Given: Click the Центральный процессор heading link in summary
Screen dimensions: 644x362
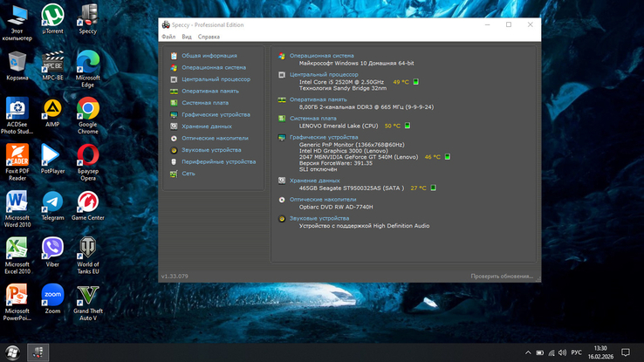Looking at the screenshot, I should pos(324,74).
